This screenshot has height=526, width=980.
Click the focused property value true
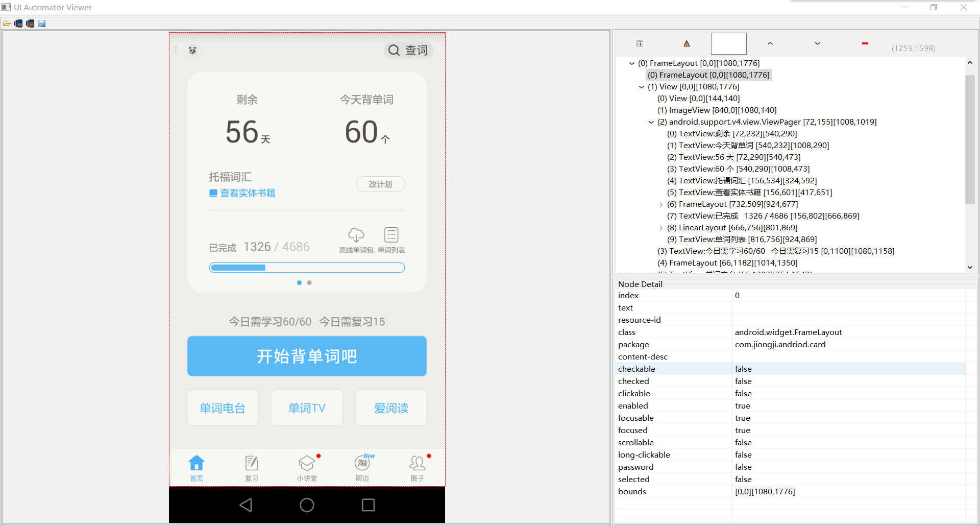743,431
